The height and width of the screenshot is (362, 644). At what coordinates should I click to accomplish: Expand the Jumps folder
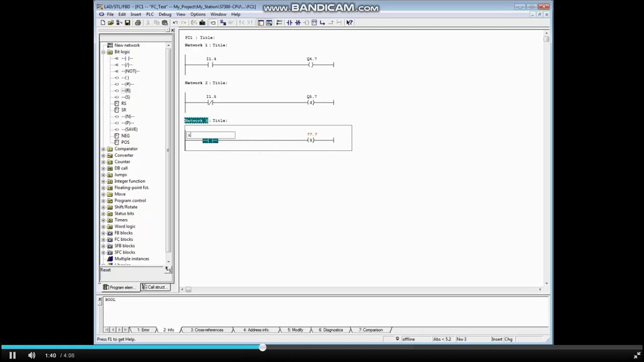(x=103, y=174)
